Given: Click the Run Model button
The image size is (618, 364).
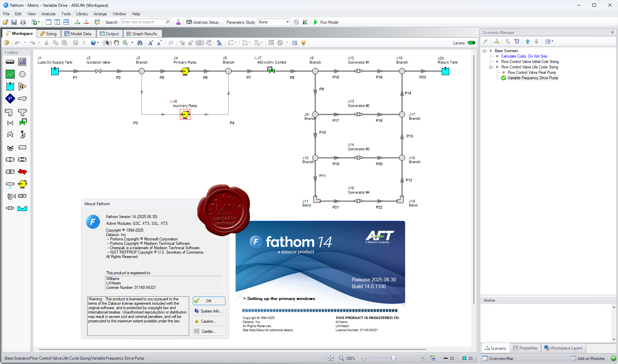Looking at the screenshot, I should (x=326, y=22).
